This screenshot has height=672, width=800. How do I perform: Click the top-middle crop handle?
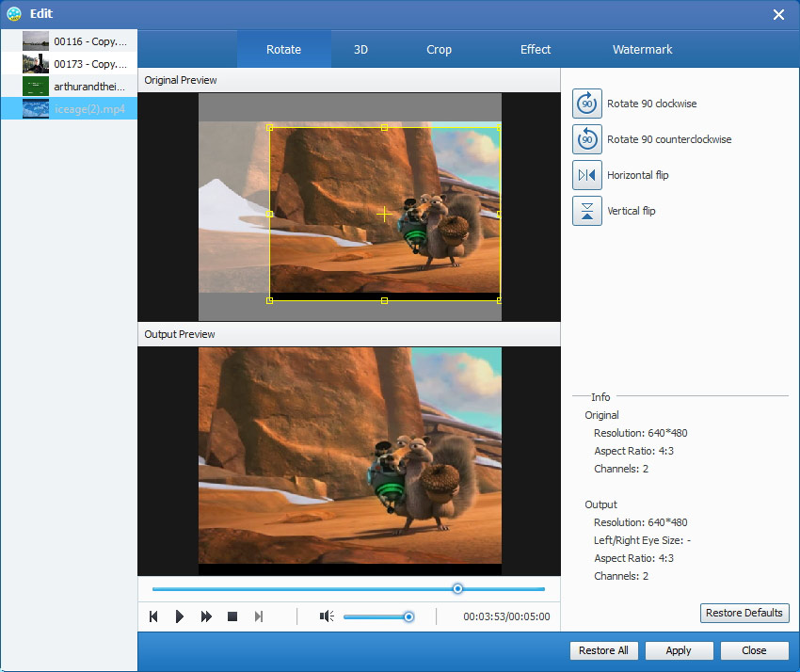point(384,128)
